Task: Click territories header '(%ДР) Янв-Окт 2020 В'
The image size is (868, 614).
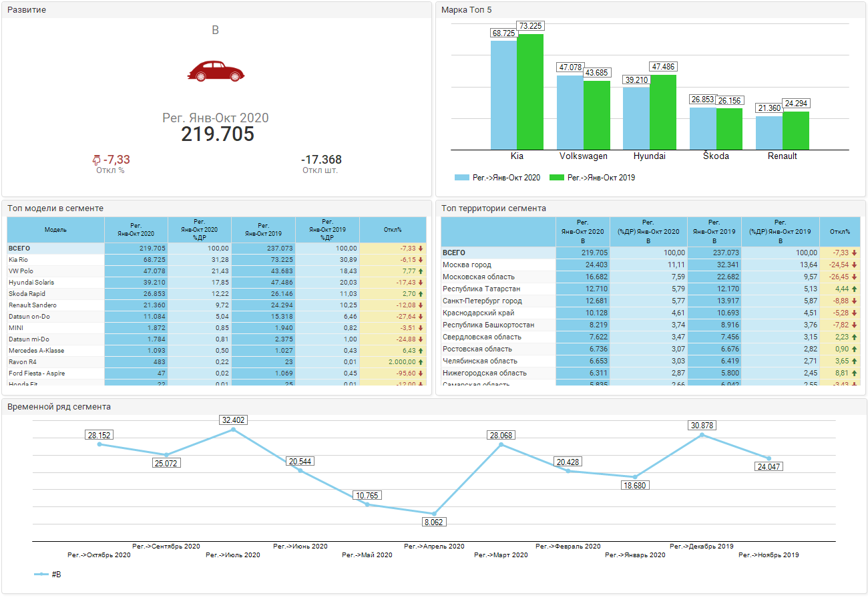Action: click(648, 232)
